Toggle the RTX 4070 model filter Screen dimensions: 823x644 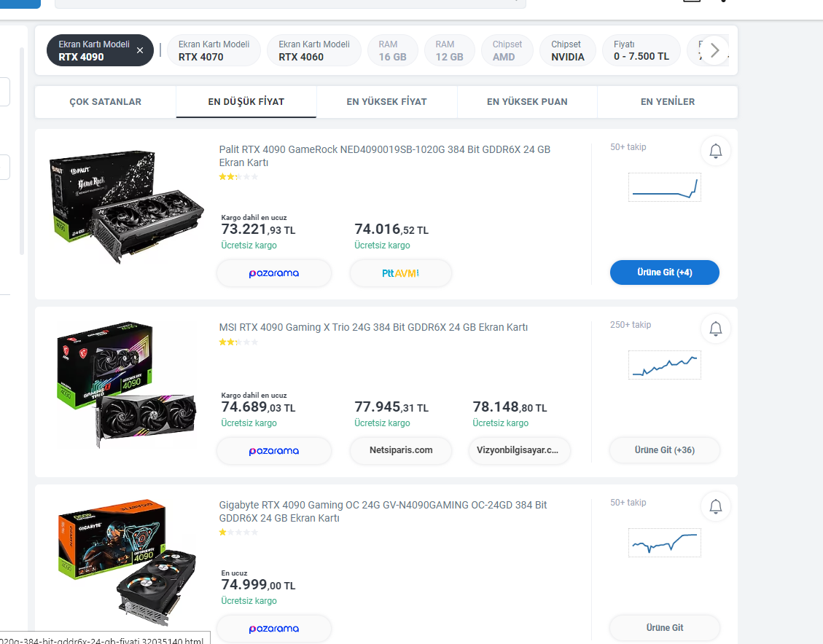[214, 51]
